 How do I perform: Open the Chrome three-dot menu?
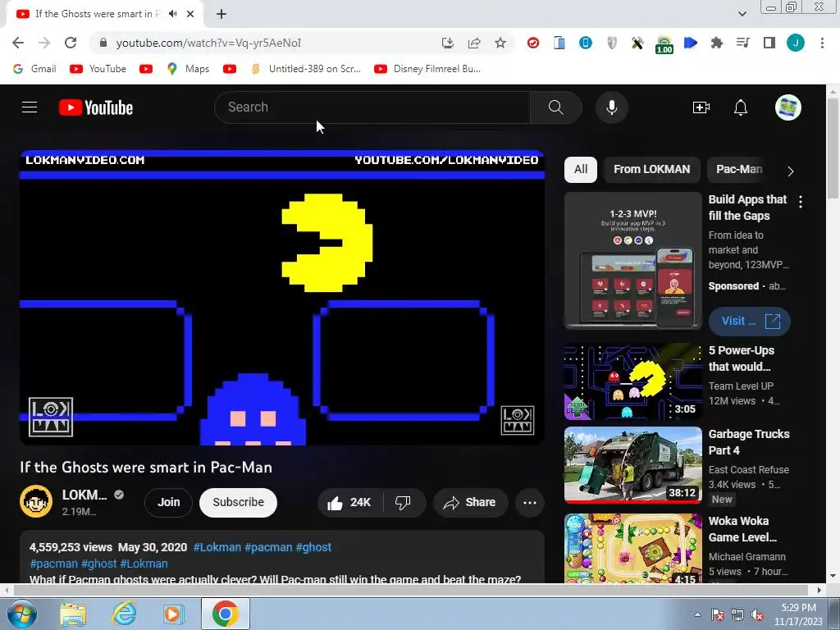click(x=822, y=43)
